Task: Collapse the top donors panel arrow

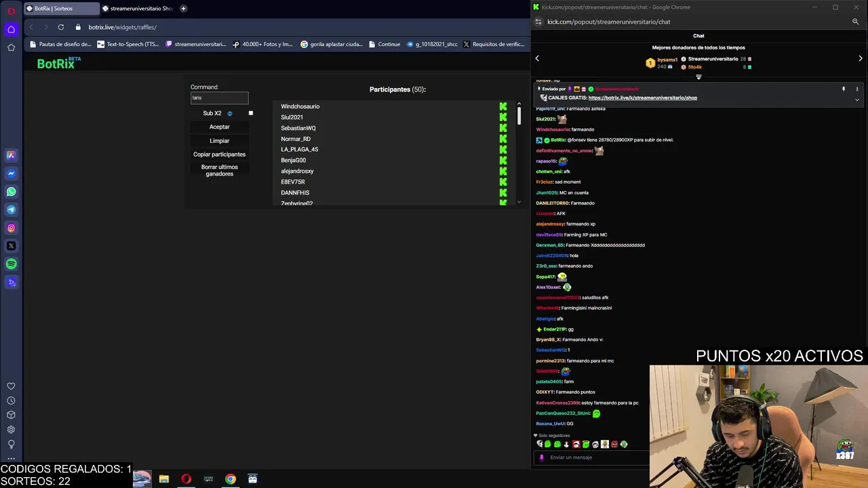Action: [x=698, y=77]
